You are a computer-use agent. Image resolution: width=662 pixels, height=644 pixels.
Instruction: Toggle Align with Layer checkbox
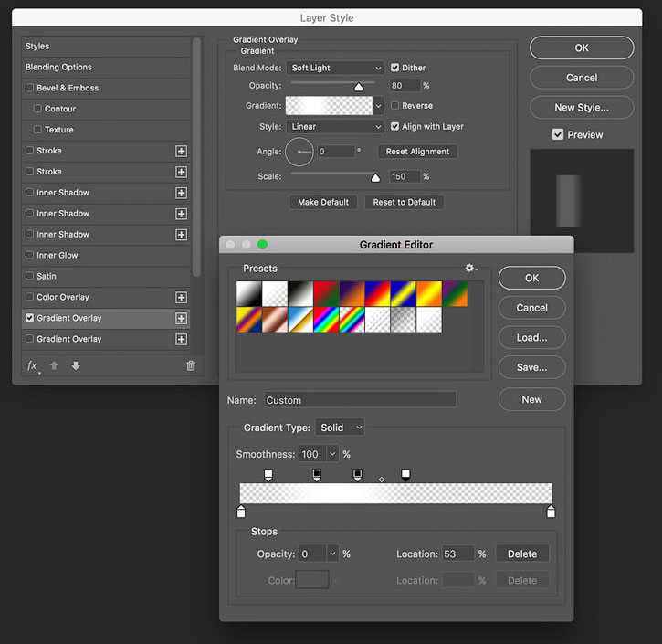pos(394,126)
